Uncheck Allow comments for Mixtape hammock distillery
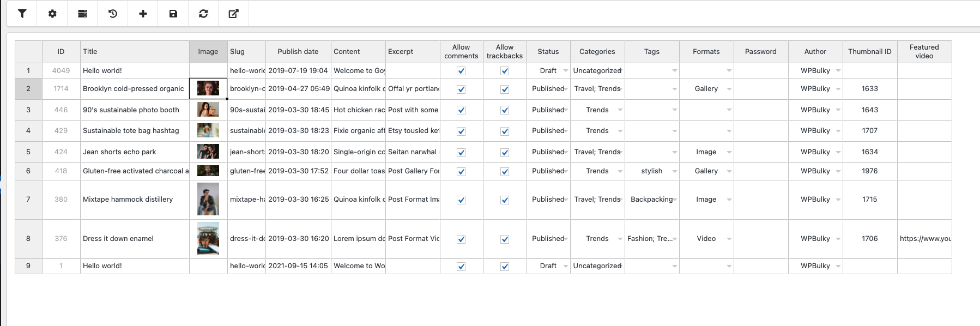The image size is (980, 326). [x=461, y=200]
